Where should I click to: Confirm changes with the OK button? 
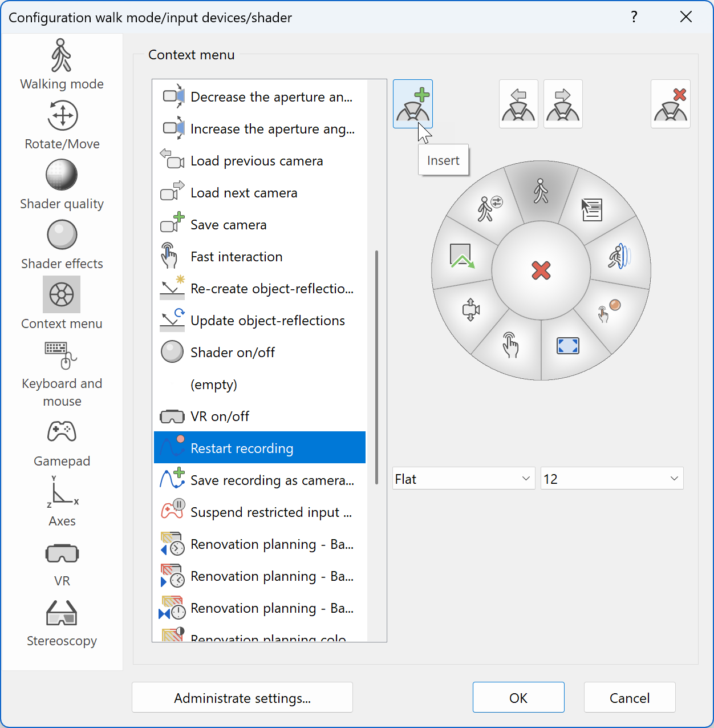click(x=518, y=697)
